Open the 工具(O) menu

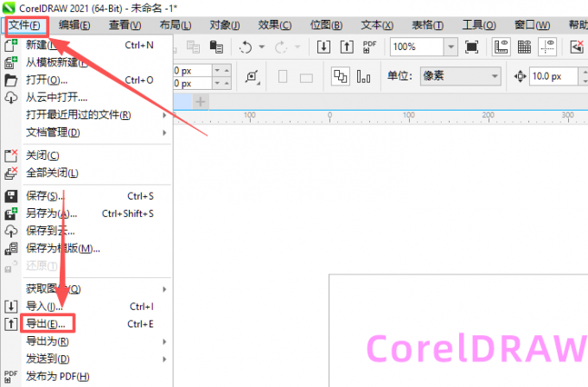click(479, 25)
